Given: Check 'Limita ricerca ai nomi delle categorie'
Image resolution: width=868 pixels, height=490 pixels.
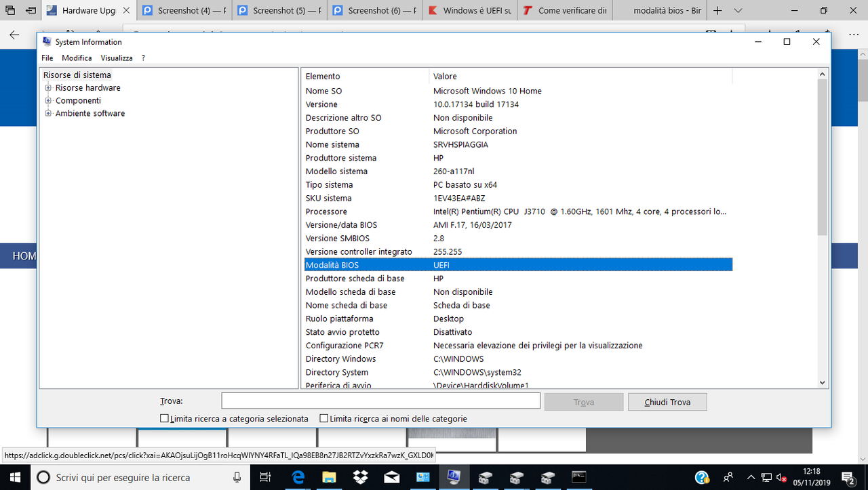Looking at the screenshot, I should click(x=324, y=418).
